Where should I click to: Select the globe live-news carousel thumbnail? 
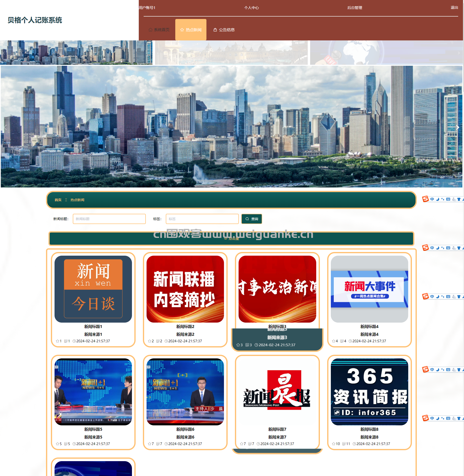tap(386, 53)
